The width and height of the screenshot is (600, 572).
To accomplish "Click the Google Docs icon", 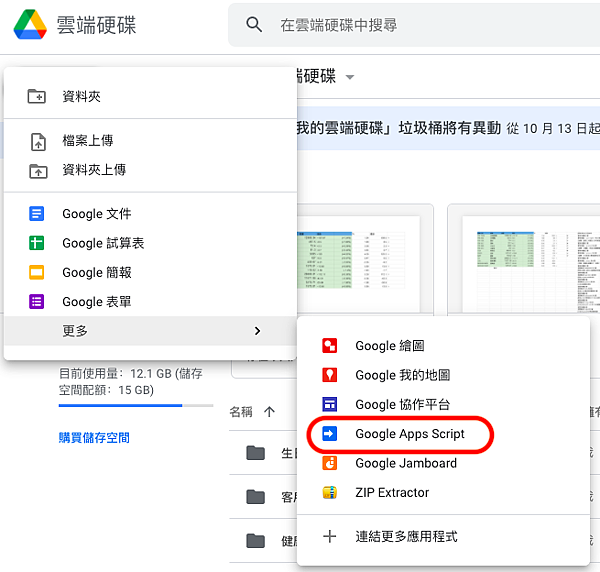I will click(37, 214).
